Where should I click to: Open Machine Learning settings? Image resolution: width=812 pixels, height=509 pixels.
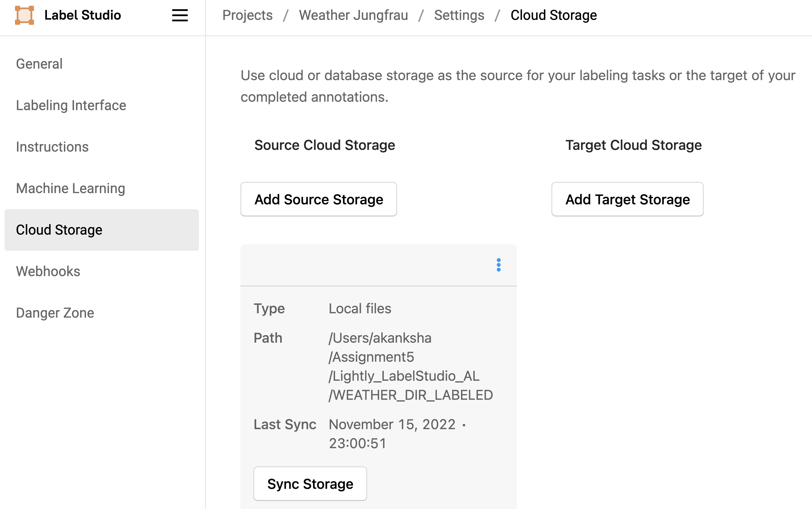tap(102, 188)
